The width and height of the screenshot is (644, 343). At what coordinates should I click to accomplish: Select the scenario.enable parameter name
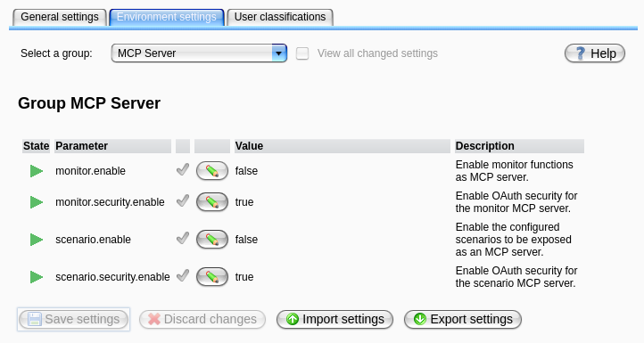[x=94, y=240]
